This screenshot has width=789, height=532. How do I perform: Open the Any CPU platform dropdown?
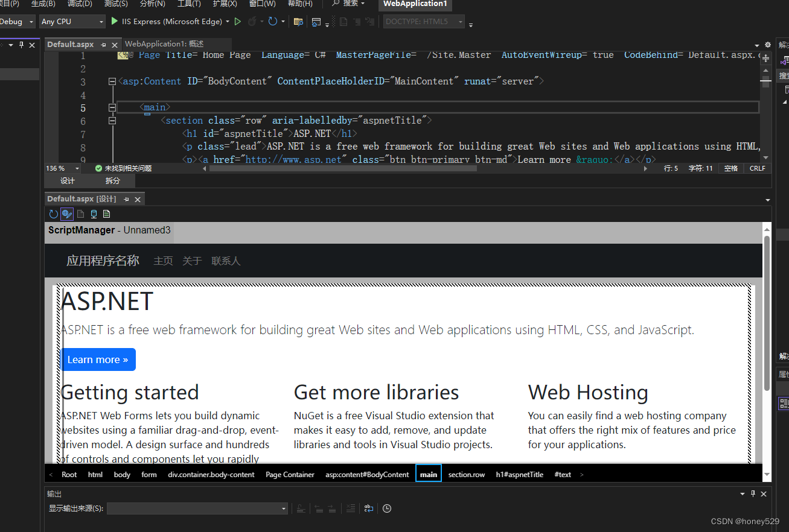[x=72, y=21]
